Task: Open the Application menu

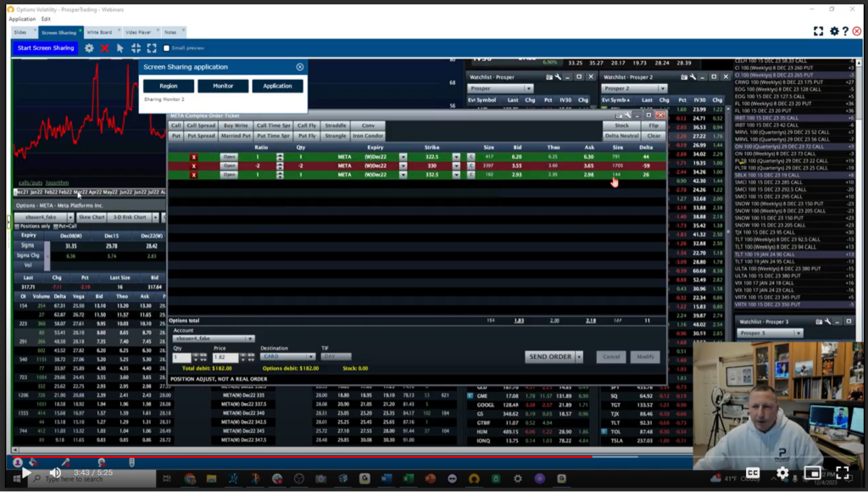Action: pos(22,19)
